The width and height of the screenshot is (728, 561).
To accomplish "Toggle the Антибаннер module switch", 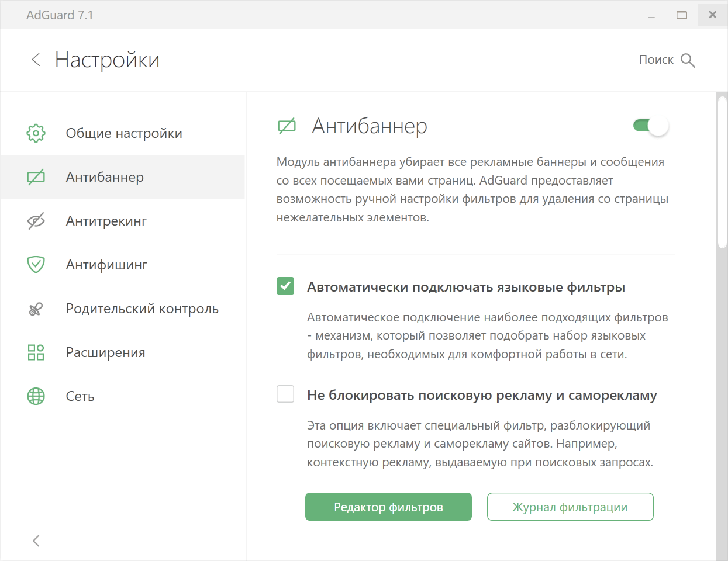I will tap(651, 126).
